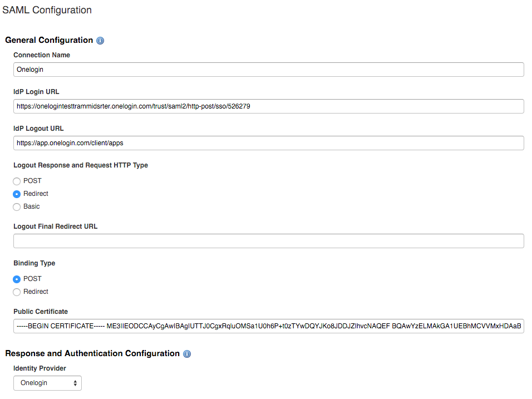This screenshot has width=532, height=399.
Task: Set Binding Type to POST
Action: coord(17,278)
